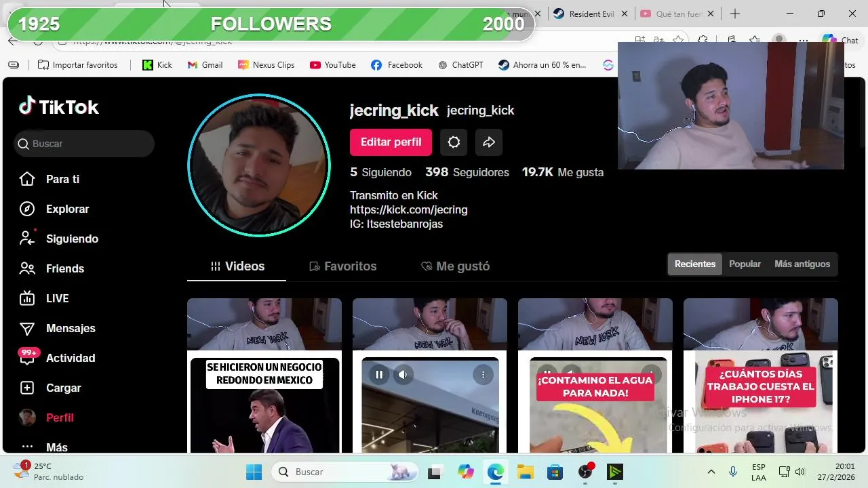Open the YouTube bookmark
This screenshot has height=488, width=868.
[x=332, y=65]
